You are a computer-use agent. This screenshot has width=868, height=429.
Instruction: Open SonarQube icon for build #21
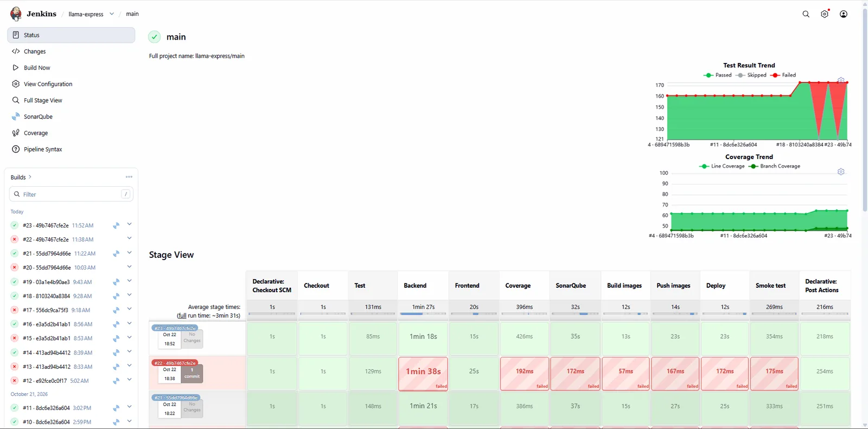(116, 254)
